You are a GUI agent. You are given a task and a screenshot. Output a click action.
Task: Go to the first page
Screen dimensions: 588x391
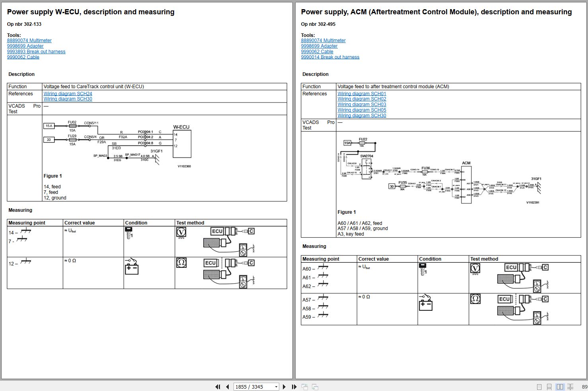[x=218, y=387]
